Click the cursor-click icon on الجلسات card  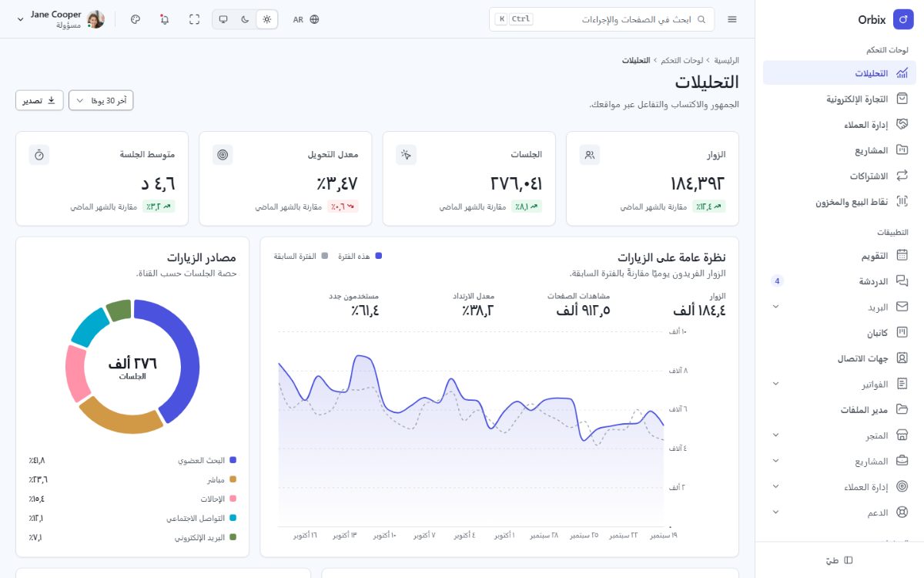[x=406, y=155]
